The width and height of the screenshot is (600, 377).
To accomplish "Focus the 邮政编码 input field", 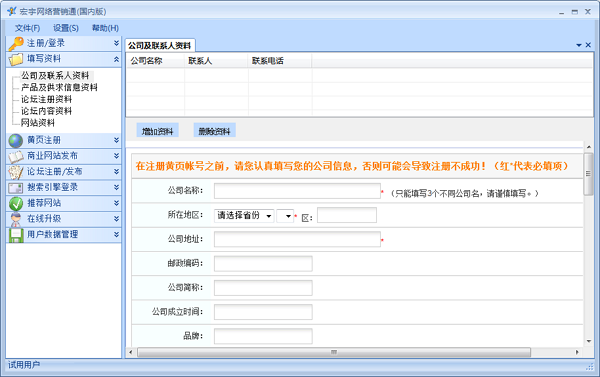I will coord(263,264).
